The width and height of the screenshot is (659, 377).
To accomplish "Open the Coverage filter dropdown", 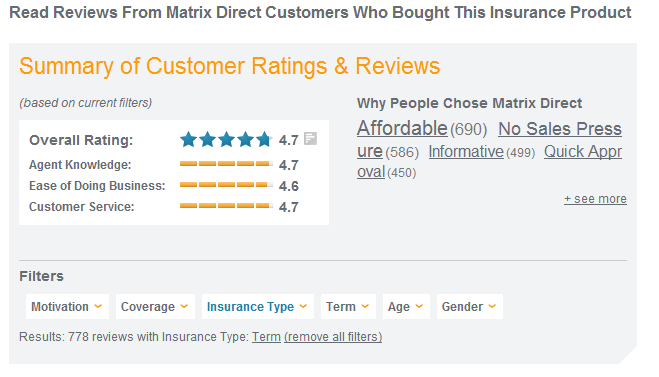I will click(155, 307).
